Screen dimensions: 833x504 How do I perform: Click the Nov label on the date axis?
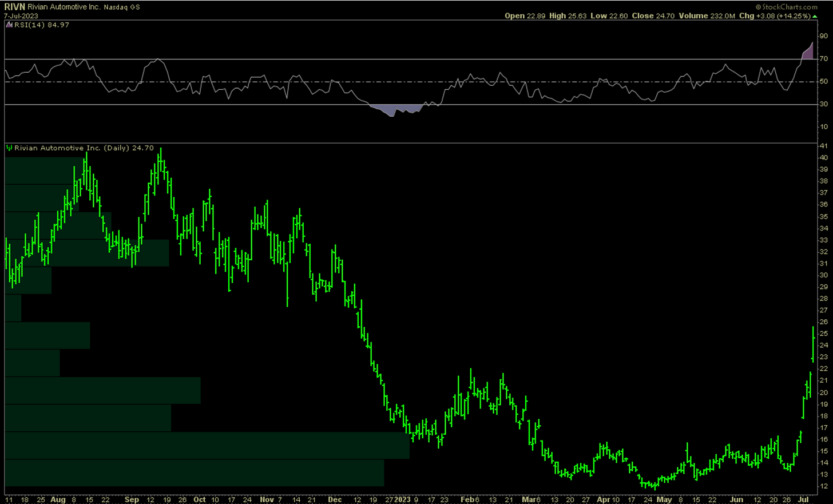(x=267, y=499)
